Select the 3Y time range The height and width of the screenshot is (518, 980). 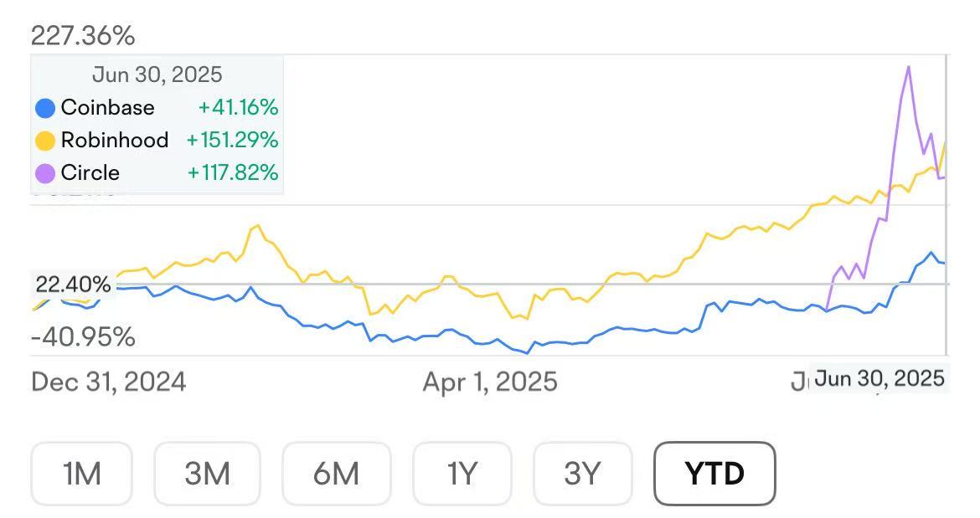point(582,474)
